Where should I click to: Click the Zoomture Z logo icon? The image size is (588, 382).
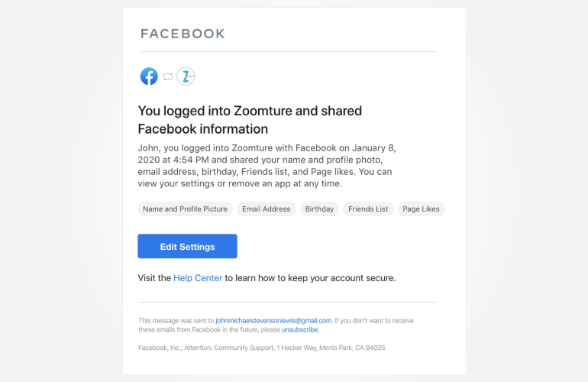(186, 76)
